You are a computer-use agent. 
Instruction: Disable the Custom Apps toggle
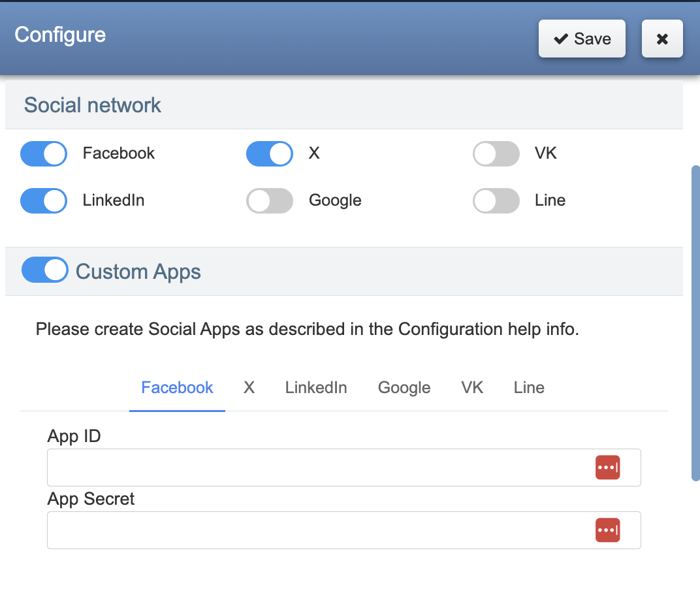(x=44, y=270)
